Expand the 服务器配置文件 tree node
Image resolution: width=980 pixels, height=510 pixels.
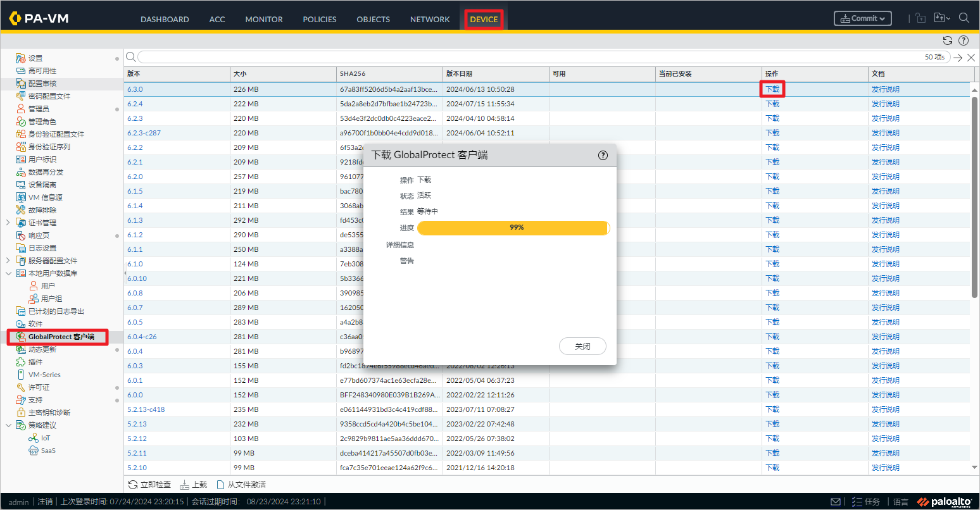coord(8,261)
